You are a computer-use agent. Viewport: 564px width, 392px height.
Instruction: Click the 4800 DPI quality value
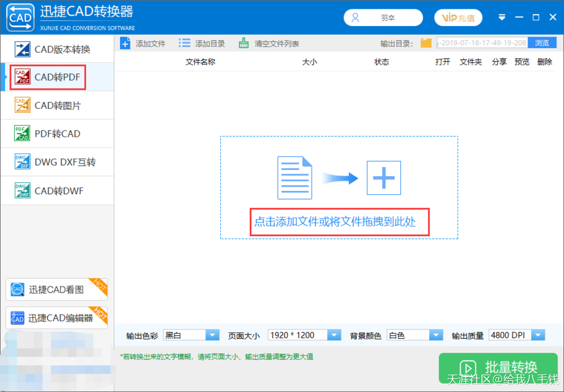tap(508, 335)
